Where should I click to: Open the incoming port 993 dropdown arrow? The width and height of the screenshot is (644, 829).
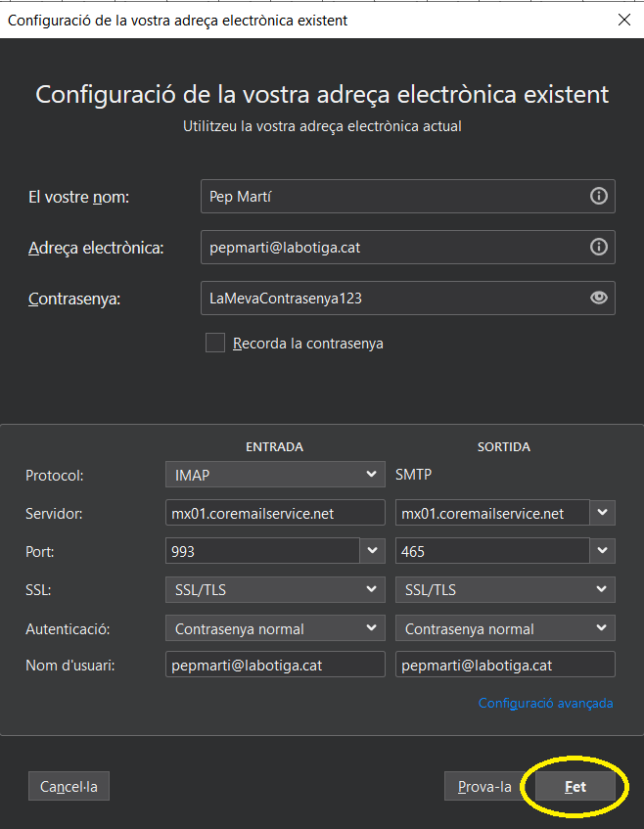pos(372,550)
